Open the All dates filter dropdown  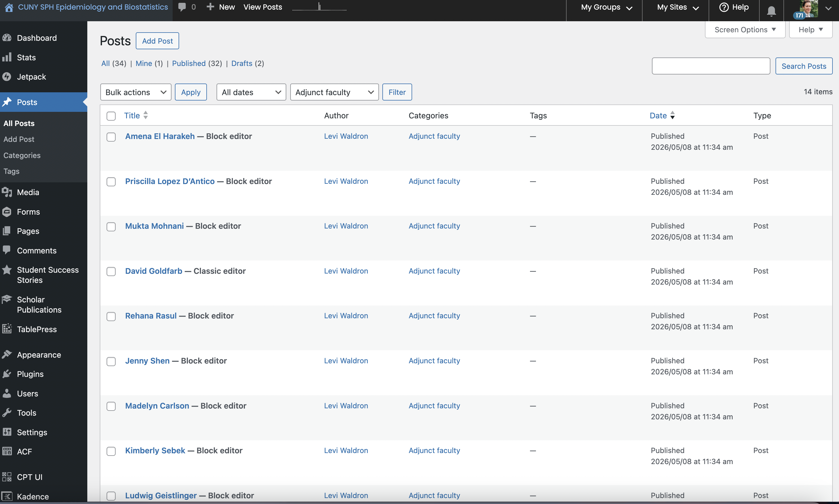(x=251, y=92)
